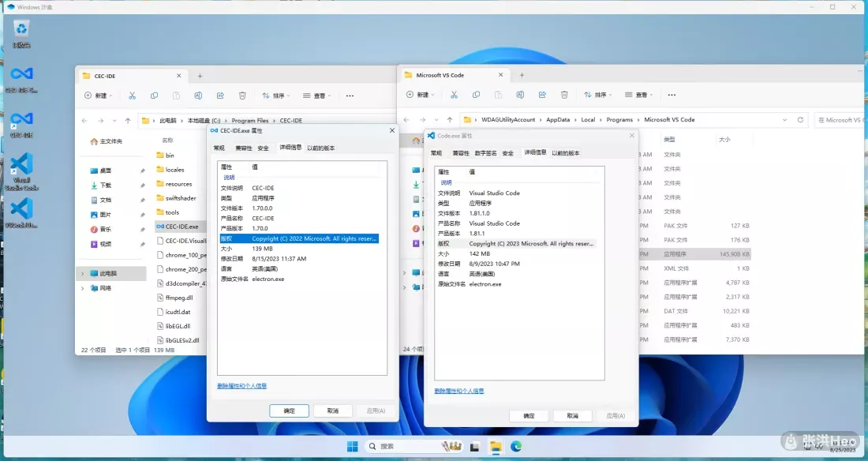868x461 pixels.
Task: Select the resources folder in CEC-IDE window
Action: (x=178, y=184)
